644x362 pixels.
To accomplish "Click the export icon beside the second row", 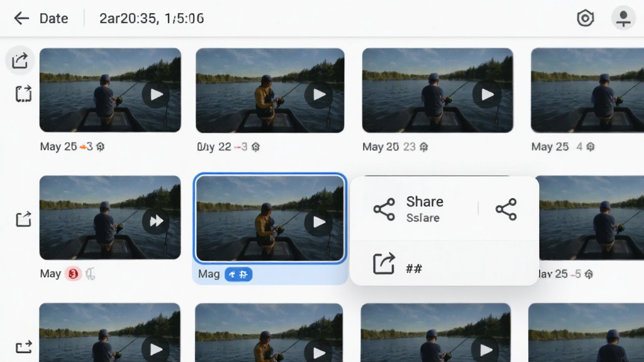I will 23,219.
